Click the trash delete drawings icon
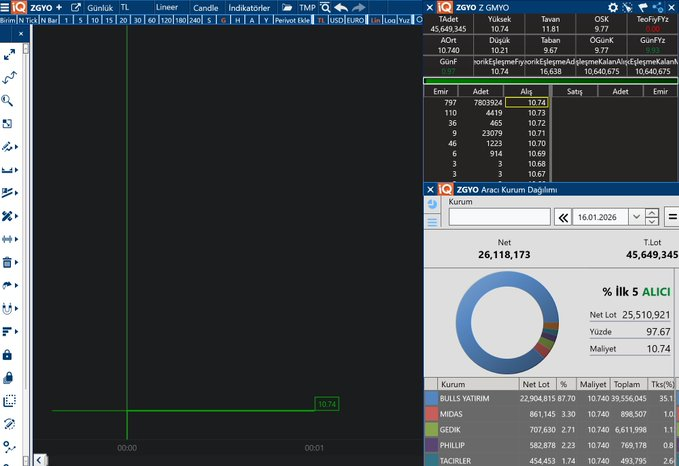Viewport: 679px width, 466px height. [7, 262]
